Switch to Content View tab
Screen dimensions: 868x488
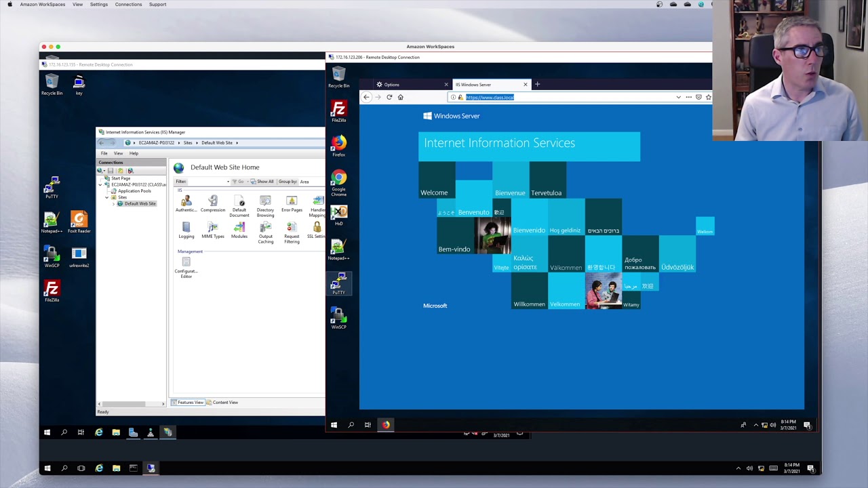(222, 403)
